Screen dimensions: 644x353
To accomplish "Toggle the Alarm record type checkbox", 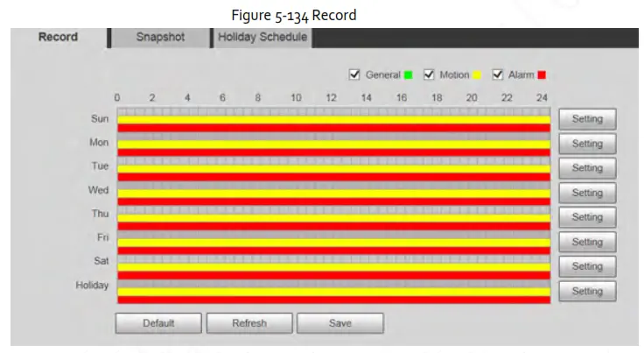I will coord(497,74).
